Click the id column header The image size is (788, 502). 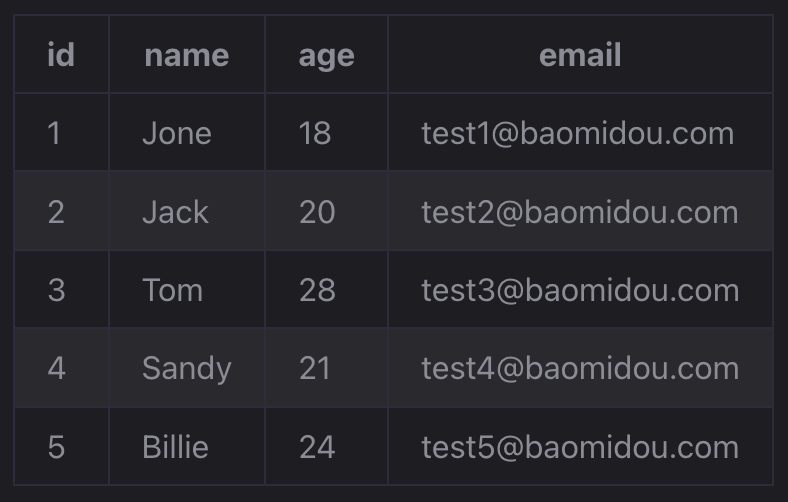pos(61,54)
